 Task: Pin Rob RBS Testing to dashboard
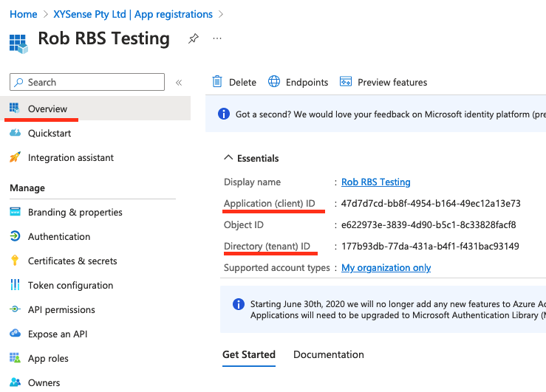(x=194, y=38)
